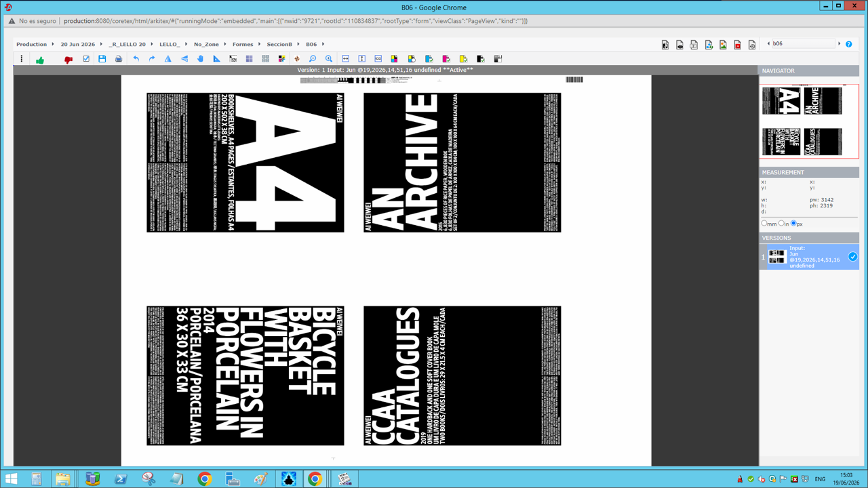Image resolution: width=868 pixels, height=488 pixels.
Task: Show the cyan separation page icon
Action: coord(429,59)
